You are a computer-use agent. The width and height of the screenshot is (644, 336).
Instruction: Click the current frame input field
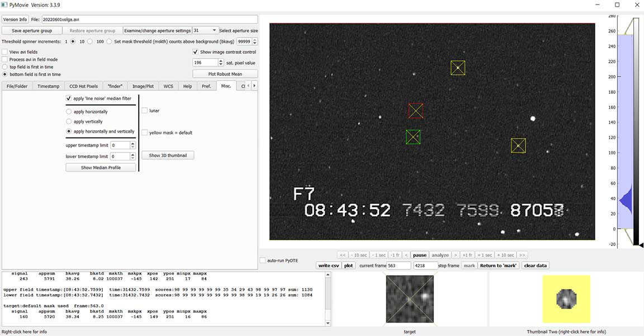click(x=399, y=266)
